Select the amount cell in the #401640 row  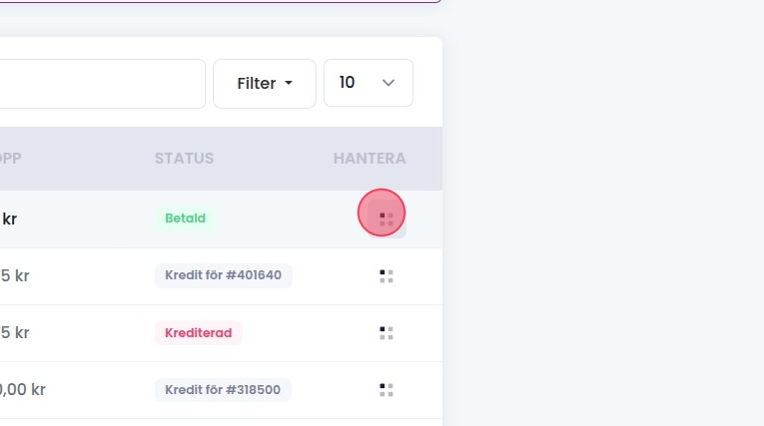click(x=15, y=276)
